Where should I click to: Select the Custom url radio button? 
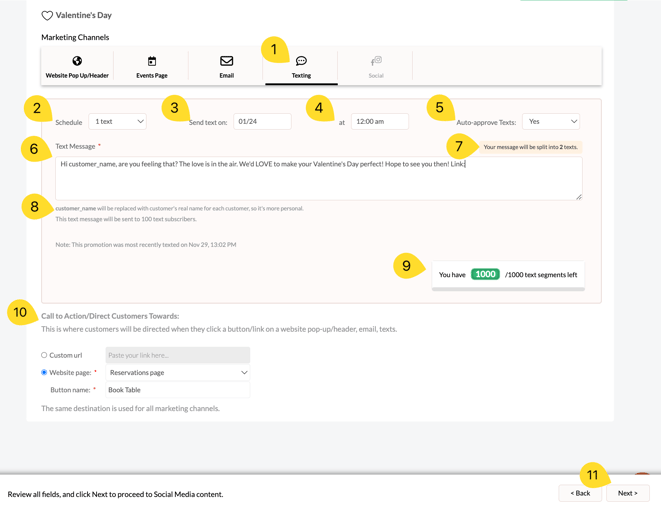(x=44, y=355)
